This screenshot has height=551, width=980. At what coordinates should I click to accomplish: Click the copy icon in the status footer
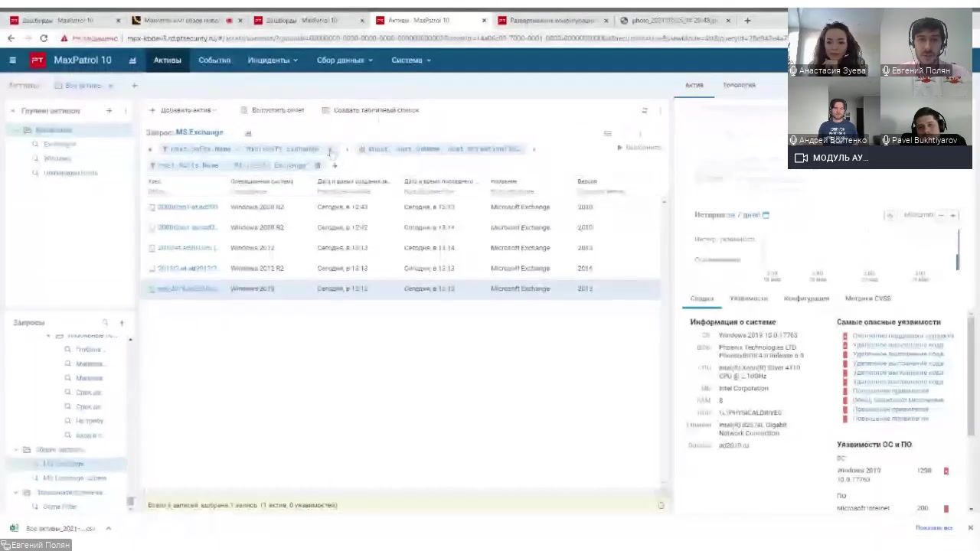(661, 505)
